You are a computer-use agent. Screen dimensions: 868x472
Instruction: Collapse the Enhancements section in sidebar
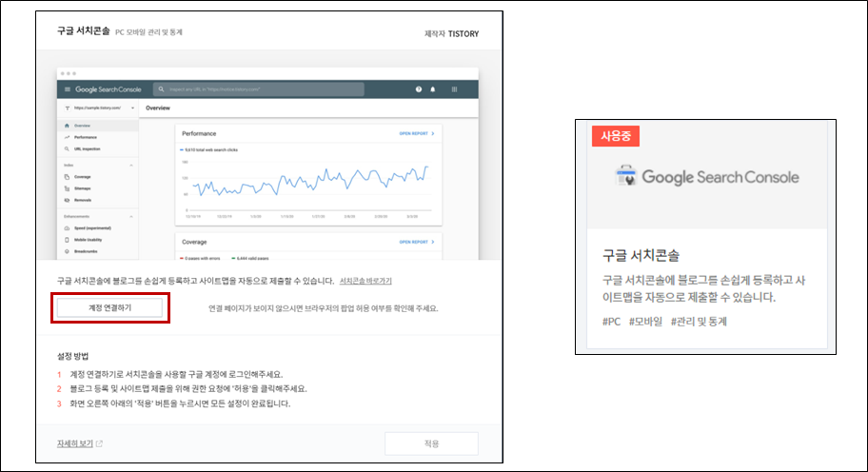pyautogui.click(x=131, y=216)
